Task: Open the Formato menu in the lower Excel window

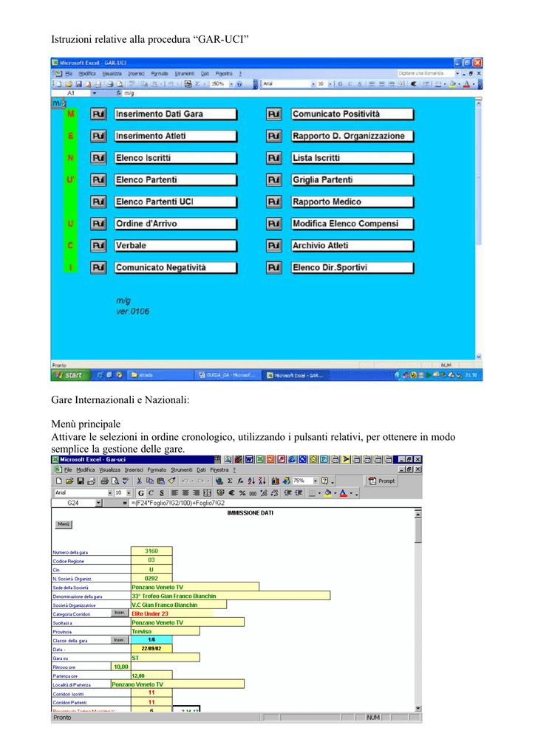Action: (157, 470)
